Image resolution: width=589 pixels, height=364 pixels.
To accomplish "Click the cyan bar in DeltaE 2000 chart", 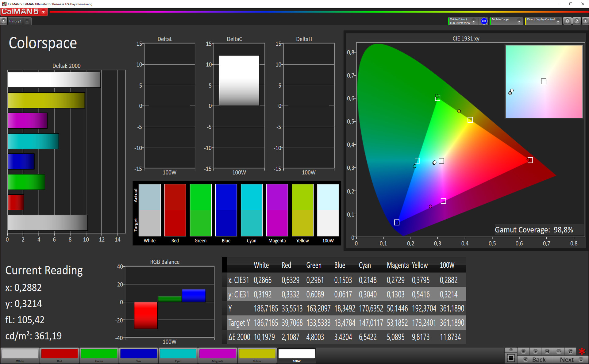I will pyautogui.click(x=33, y=141).
